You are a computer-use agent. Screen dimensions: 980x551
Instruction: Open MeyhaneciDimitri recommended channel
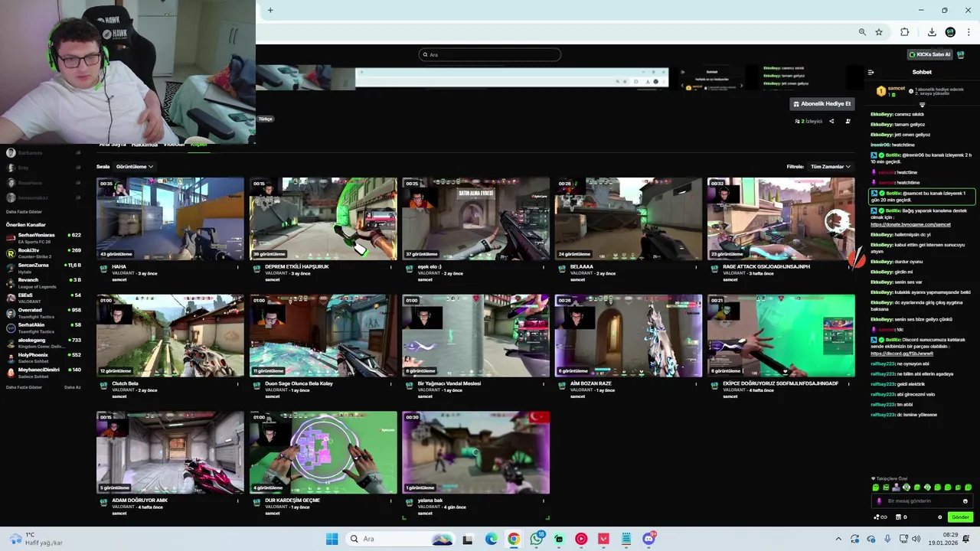click(x=44, y=372)
